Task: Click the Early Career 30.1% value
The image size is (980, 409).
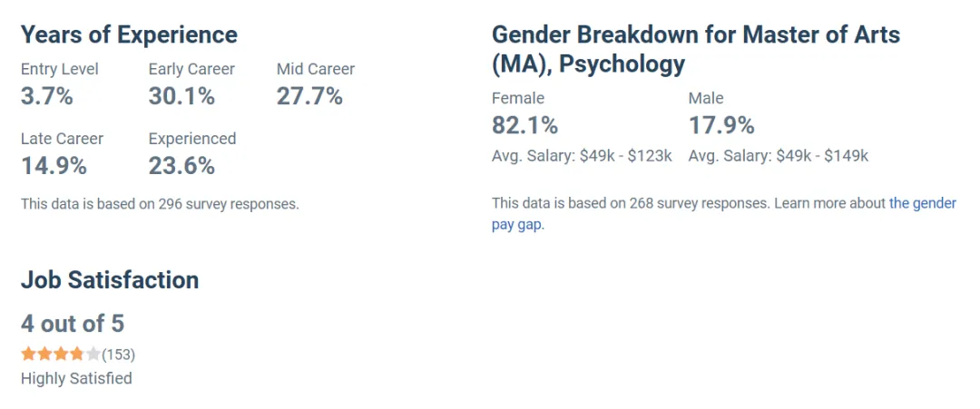Action: [181, 96]
